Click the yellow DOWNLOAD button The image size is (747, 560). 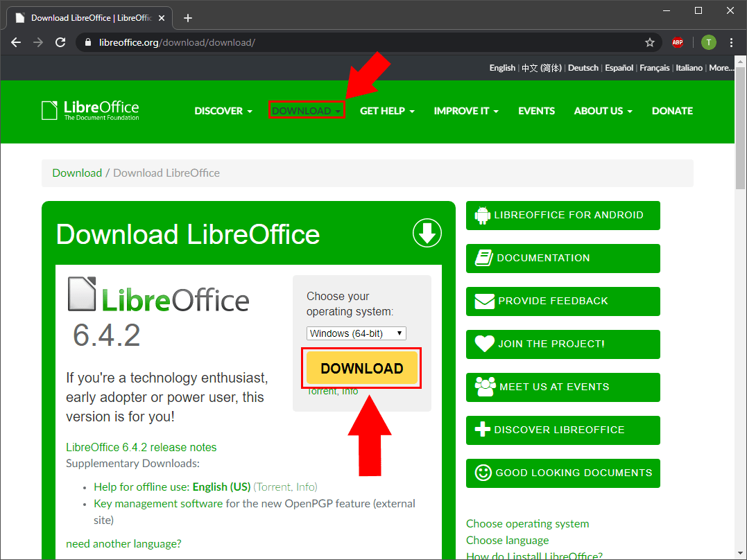361,367
